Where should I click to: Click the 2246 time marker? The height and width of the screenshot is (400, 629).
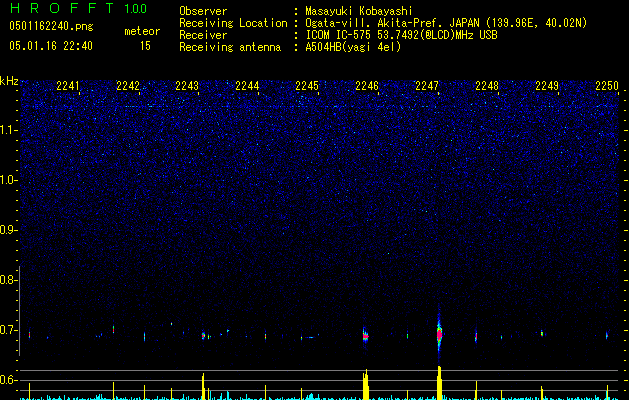pos(367,86)
